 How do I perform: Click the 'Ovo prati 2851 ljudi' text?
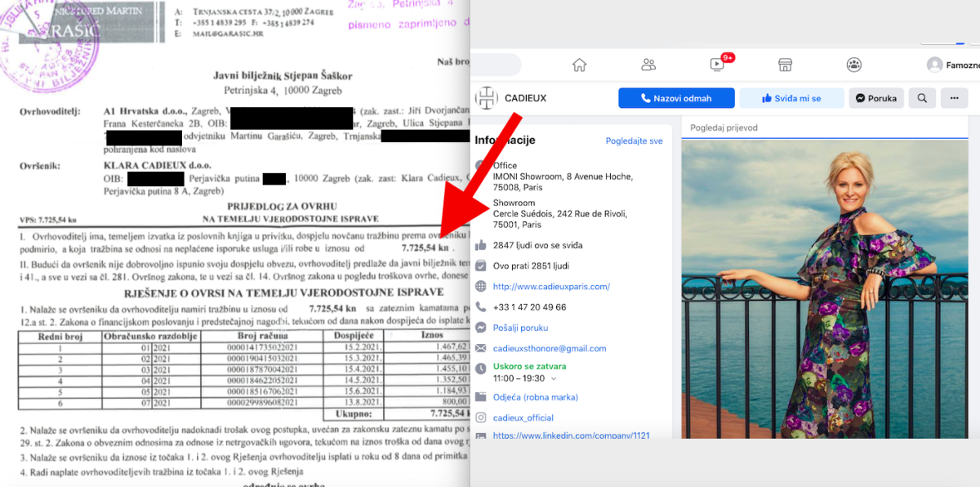click(531, 266)
